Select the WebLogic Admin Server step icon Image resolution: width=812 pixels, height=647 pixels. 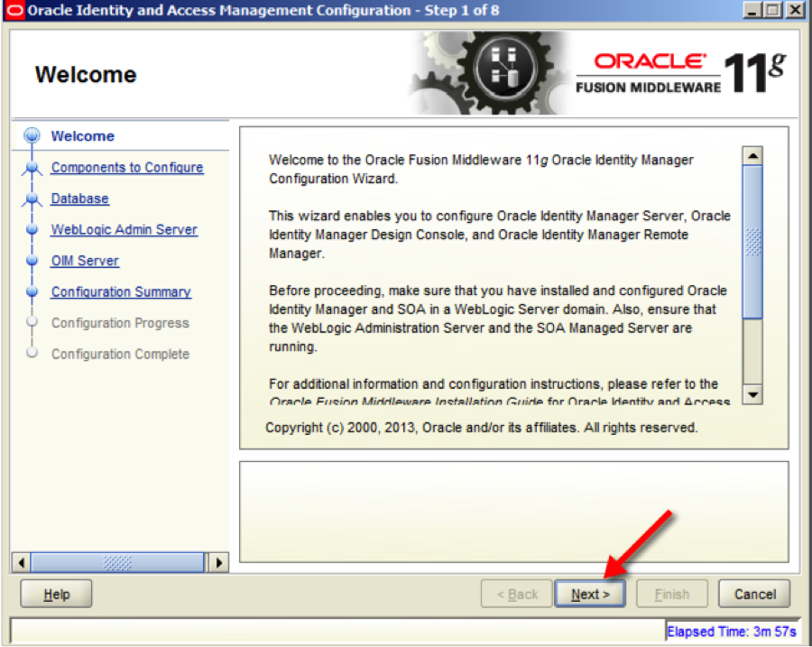coord(32,229)
